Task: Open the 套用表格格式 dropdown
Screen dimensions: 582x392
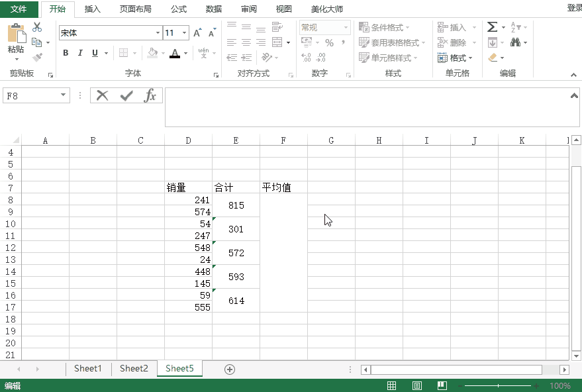Action: [x=392, y=42]
